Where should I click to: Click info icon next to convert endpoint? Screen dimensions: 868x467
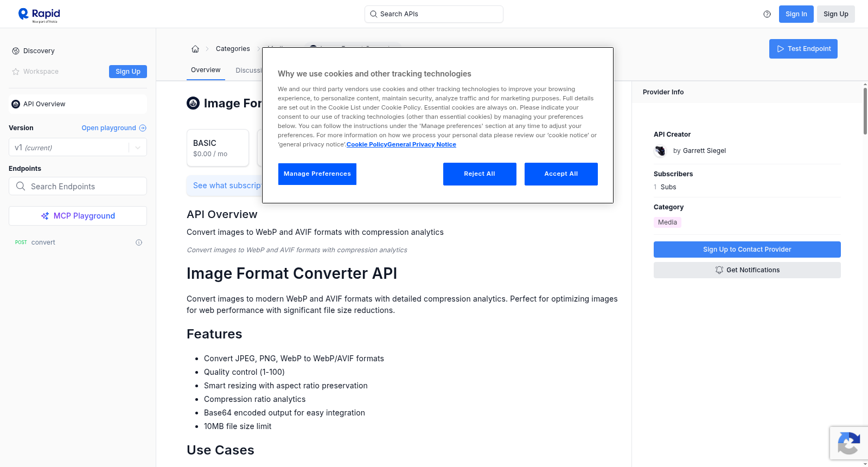pos(139,242)
